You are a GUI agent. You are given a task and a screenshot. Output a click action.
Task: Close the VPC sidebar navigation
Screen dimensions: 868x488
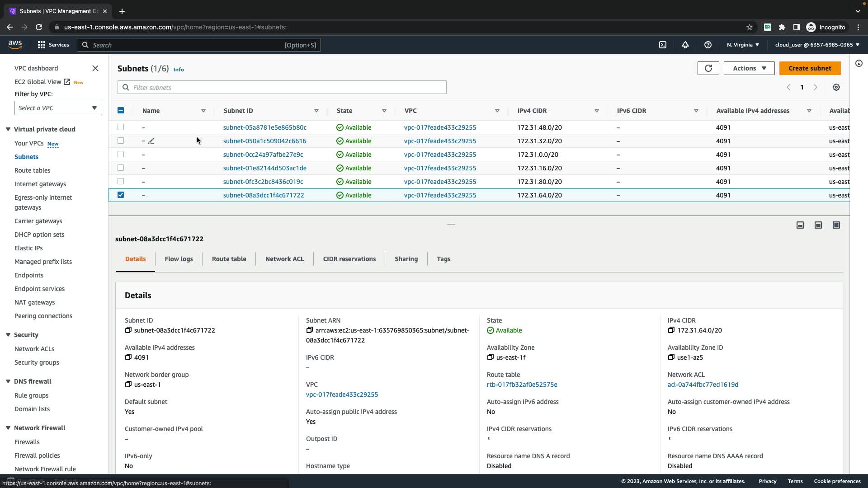[x=95, y=68]
